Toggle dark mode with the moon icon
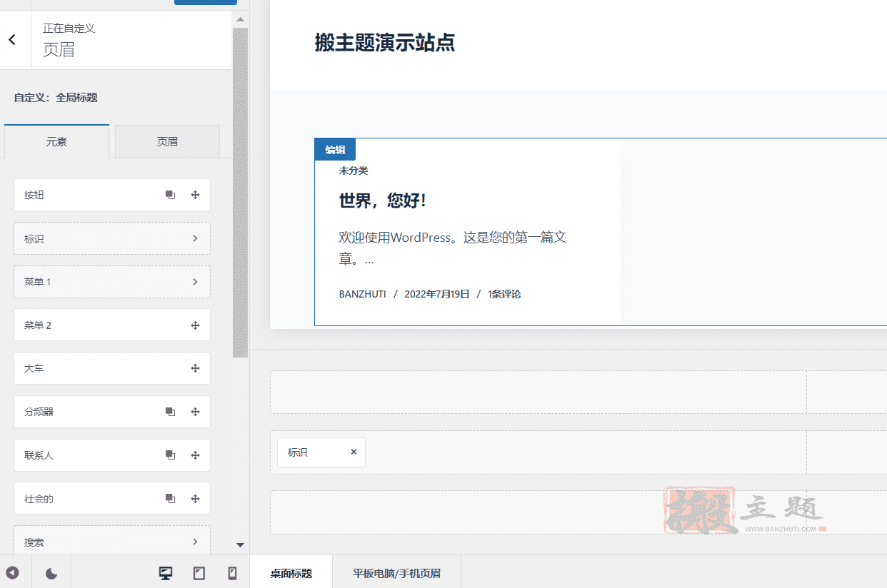Screen dimensions: 887x588 (x=51, y=573)
